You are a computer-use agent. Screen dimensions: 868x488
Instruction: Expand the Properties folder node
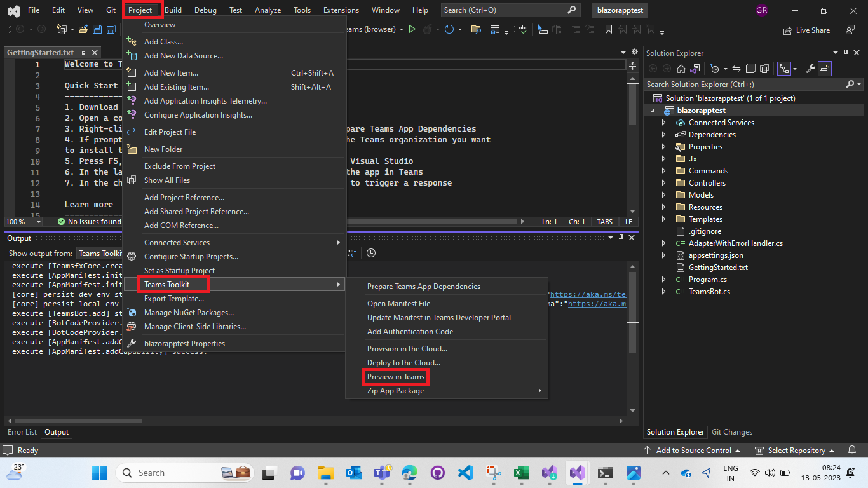point(663,147)
